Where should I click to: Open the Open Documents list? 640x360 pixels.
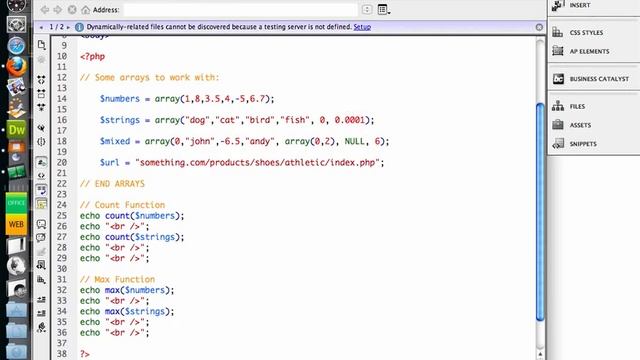click(x=41, y=44)
